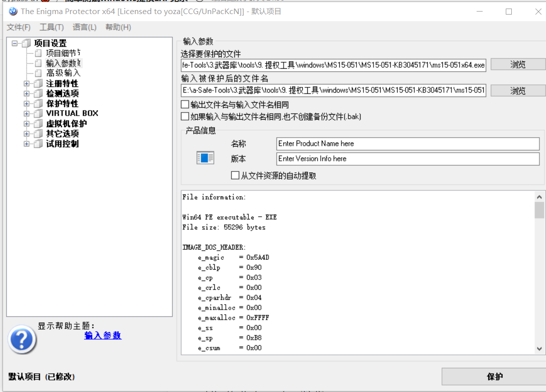
Task: Click the 'e_maxalloc = 0xFFFF' line
Action: click(x=233, y=318)
